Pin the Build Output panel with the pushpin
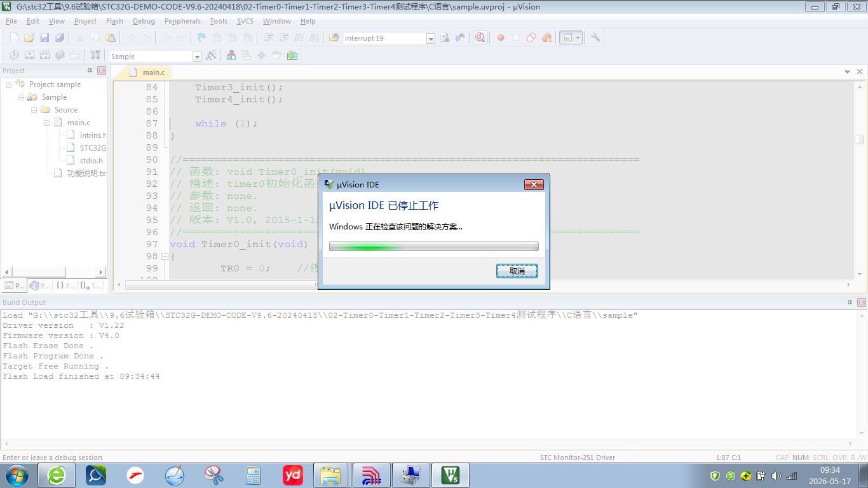This screenshot has height=488, width=868. [x=850, y=302]
